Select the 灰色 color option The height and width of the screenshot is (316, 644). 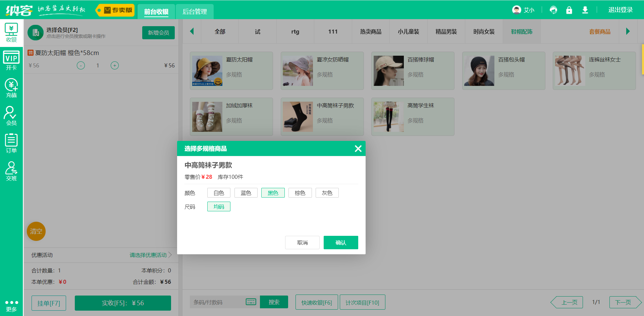pyautogui.click(x=327, y=193)
